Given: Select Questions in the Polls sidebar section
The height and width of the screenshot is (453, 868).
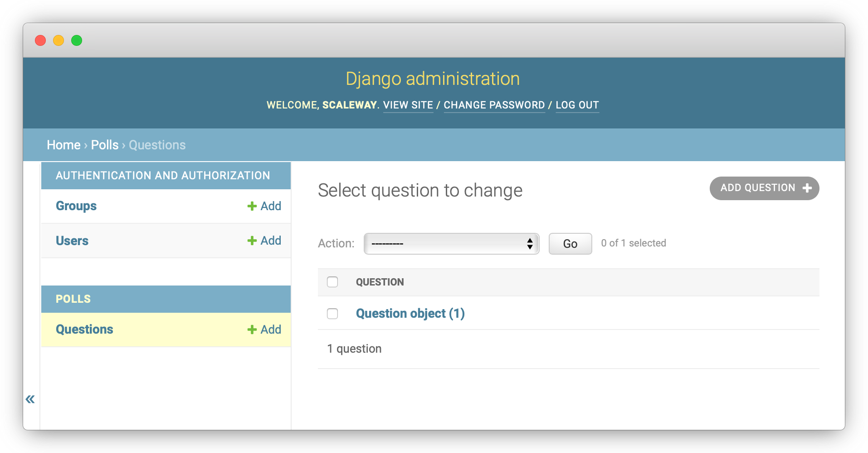Looking at the screenshot, I should [x=84, y=330].
